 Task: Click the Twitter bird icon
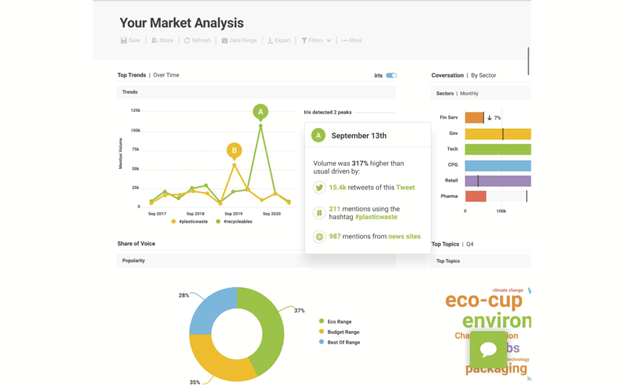319,188
